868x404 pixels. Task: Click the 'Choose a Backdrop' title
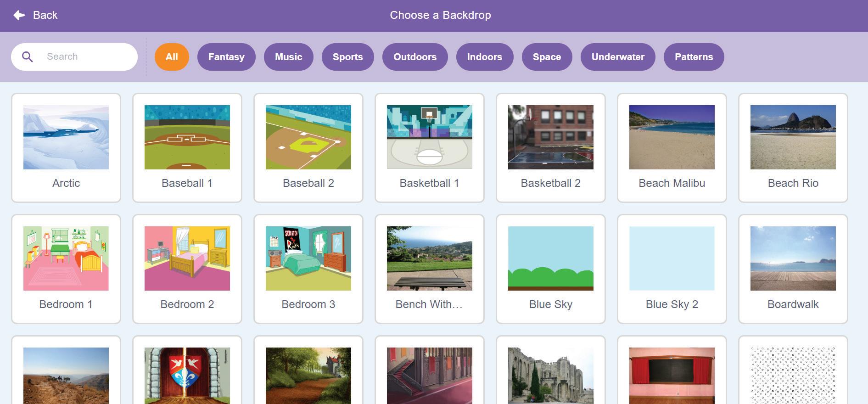441,15
